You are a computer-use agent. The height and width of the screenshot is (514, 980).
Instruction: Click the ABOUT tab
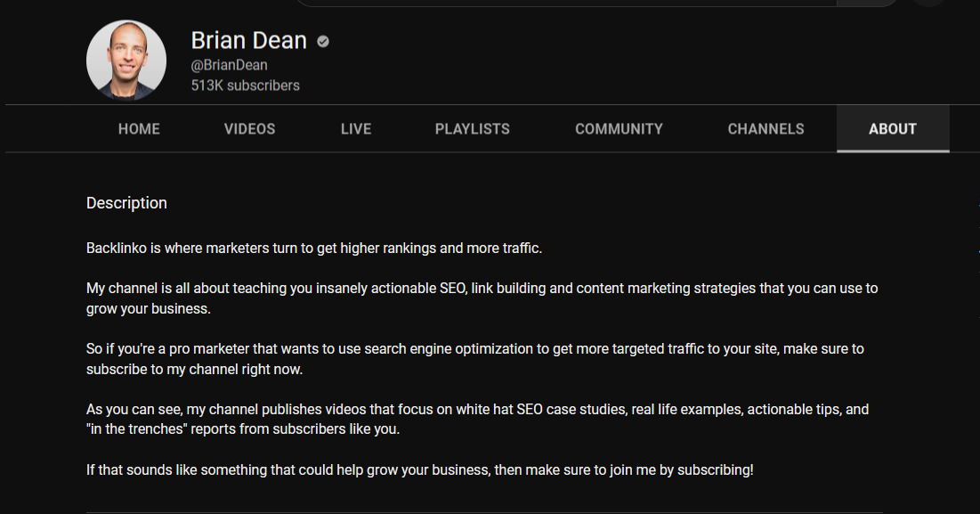pos(892,129)
